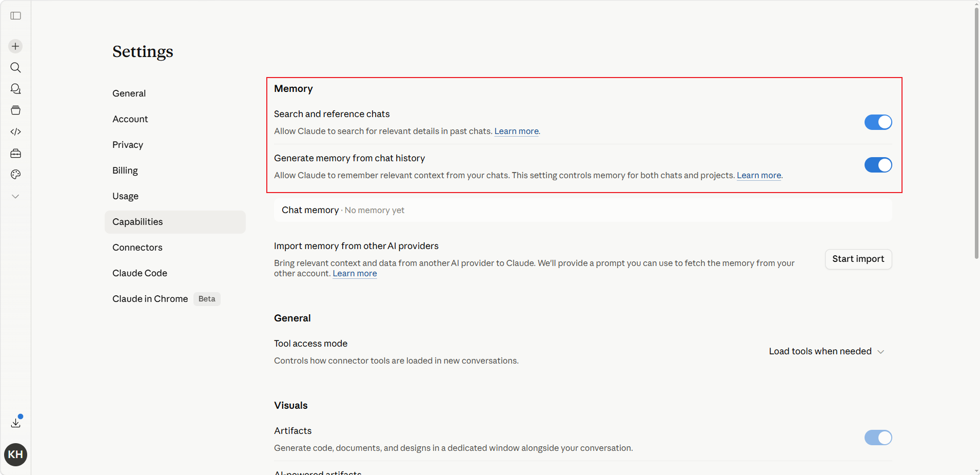
Task: Disable Search and reference chats toggle
Action: coord(878,122)
